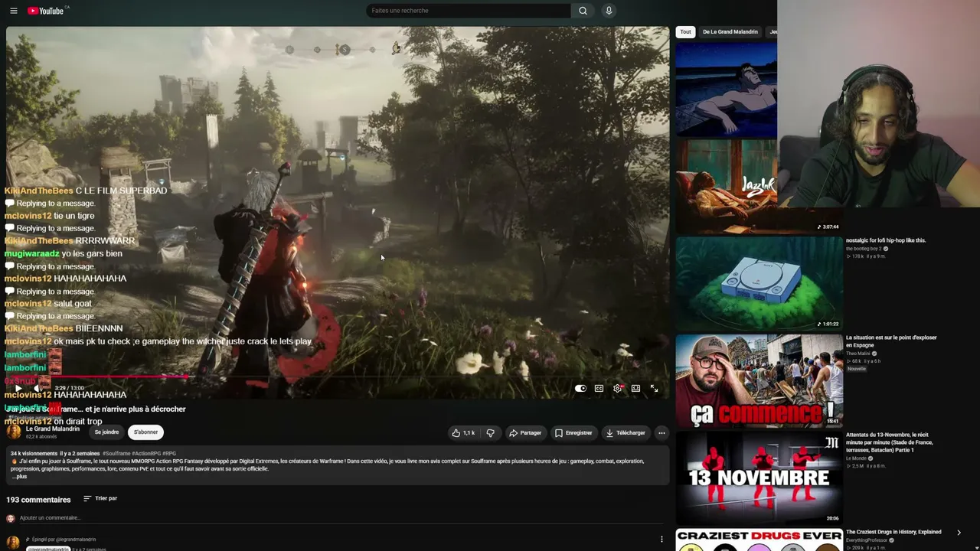
Task: Play the video with the play button
Action: tap(18, 389)
